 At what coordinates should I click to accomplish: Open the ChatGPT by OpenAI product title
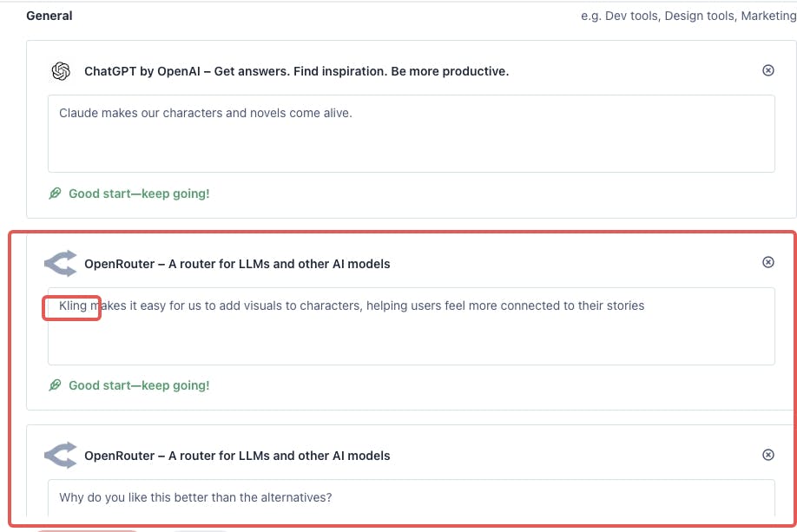tap(296, 71)
